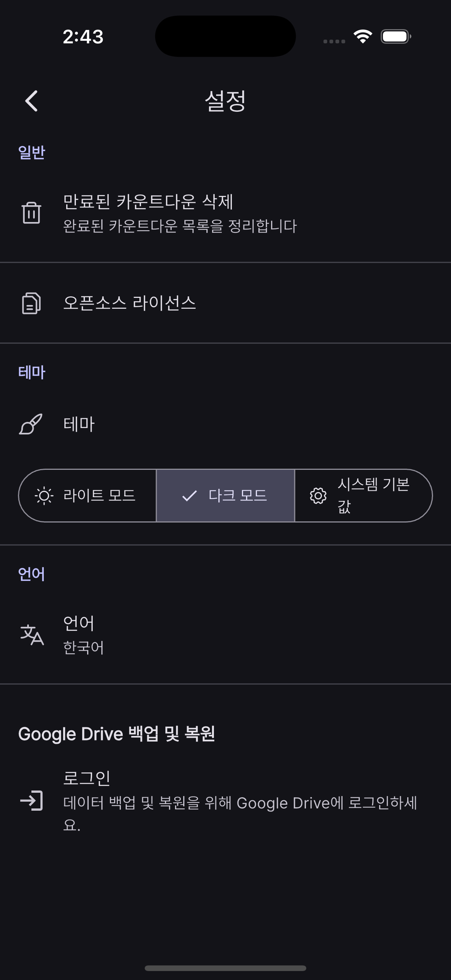This screenshot has width=451, height=980.
Task: Tap the checkmark on dark mode segment
Action: click(x=189, y=496)
